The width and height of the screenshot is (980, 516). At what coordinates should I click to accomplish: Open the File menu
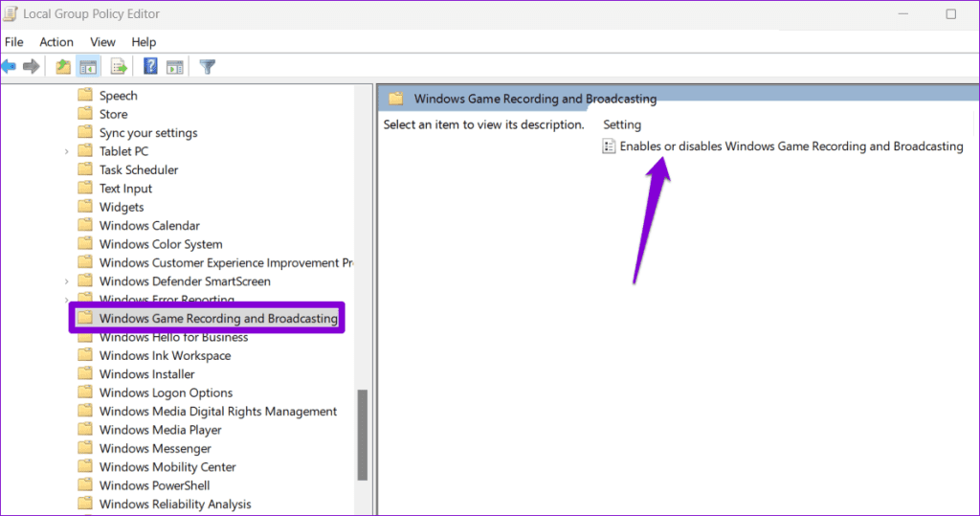14,42
